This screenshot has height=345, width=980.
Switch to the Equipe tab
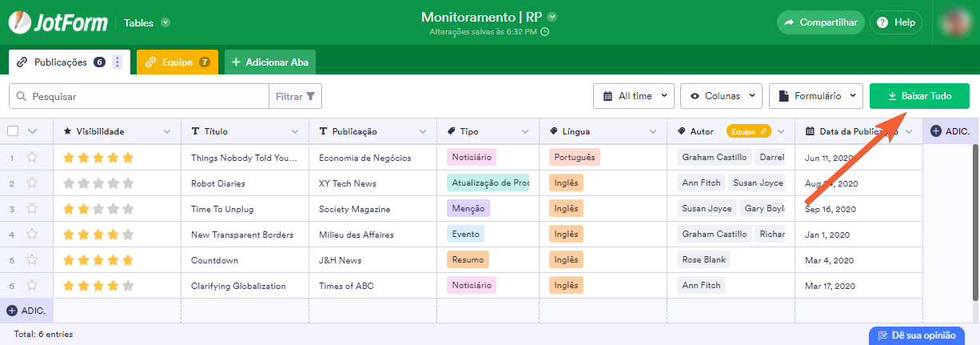pos(177,62)
